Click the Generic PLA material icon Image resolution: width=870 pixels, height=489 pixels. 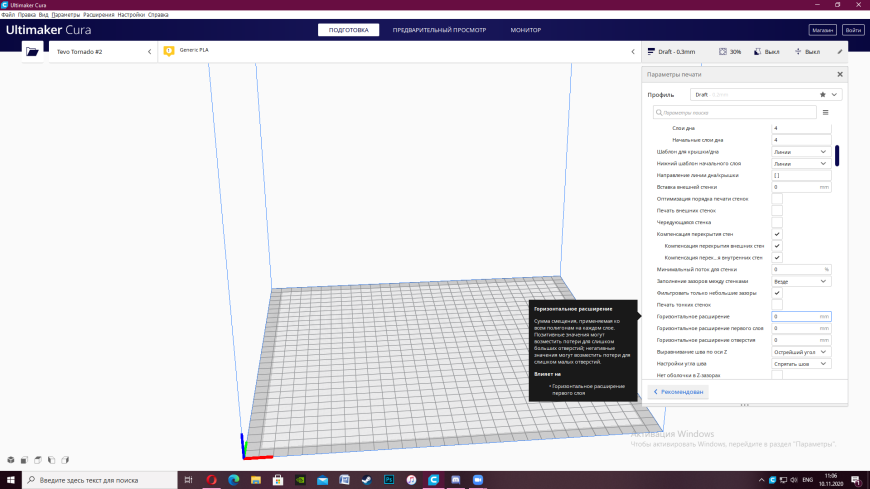pyautogui.click(x=169, y=51)
